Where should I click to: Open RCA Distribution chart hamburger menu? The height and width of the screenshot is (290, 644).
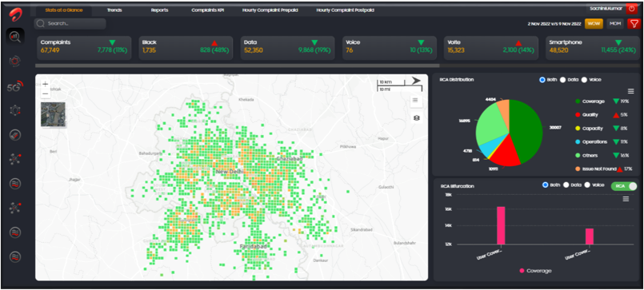tap(630, 91)
